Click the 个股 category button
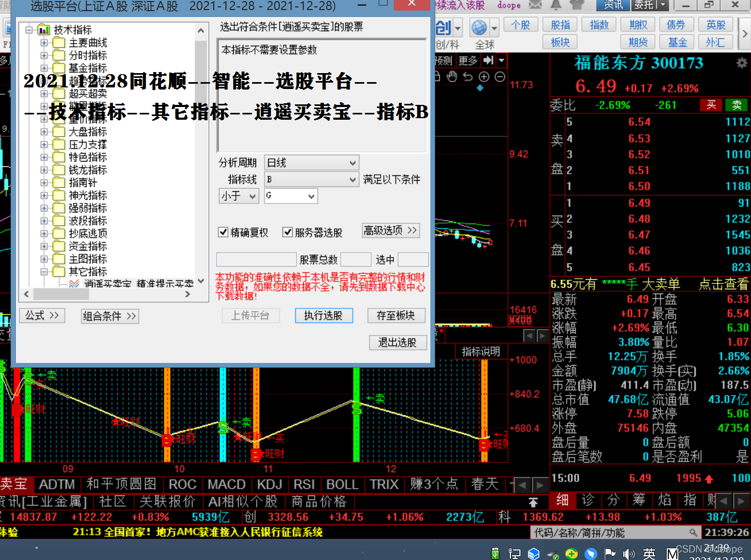 (x=521, y=25)
